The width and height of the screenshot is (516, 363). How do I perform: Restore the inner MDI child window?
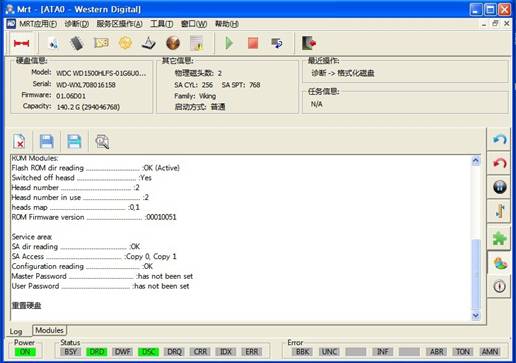pyautogui.click(x=495, y=24)
